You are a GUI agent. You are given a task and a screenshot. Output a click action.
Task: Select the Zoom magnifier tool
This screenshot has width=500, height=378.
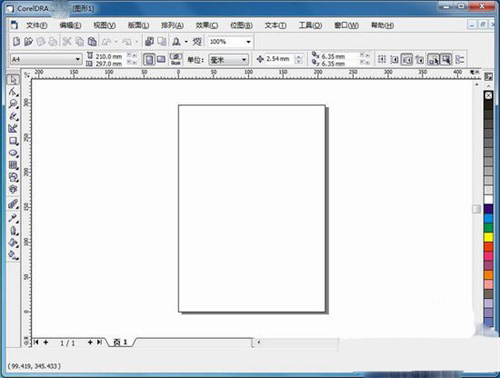[13, 104]
